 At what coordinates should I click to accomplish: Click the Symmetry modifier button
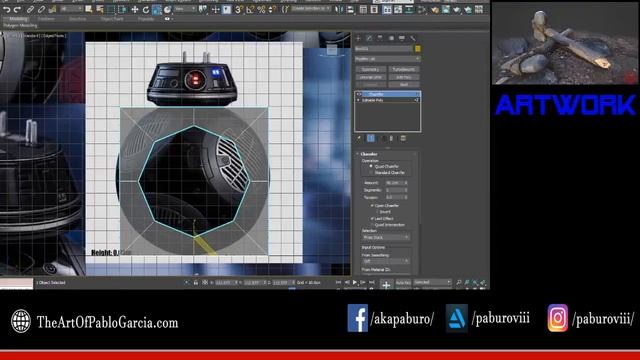(370, 69)
